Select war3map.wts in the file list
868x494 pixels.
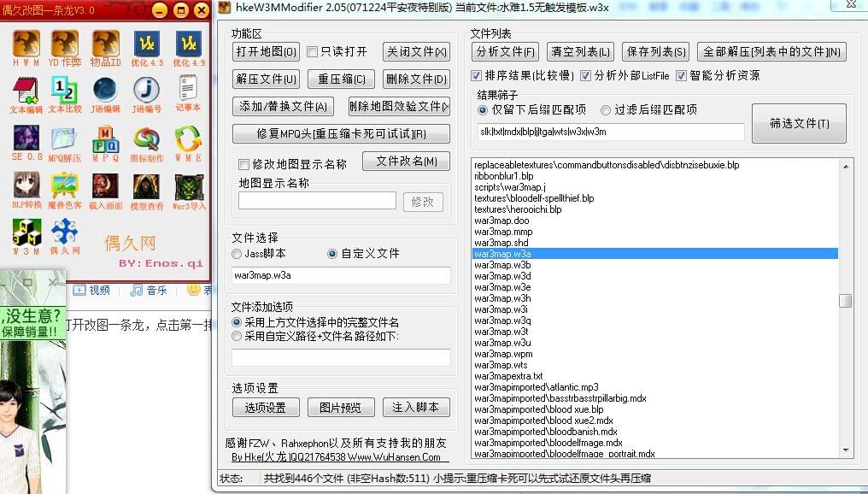click(503, 365)
